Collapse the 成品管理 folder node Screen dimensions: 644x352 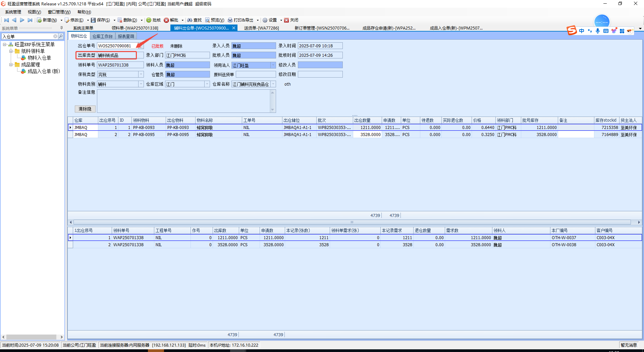coord(11,64)
